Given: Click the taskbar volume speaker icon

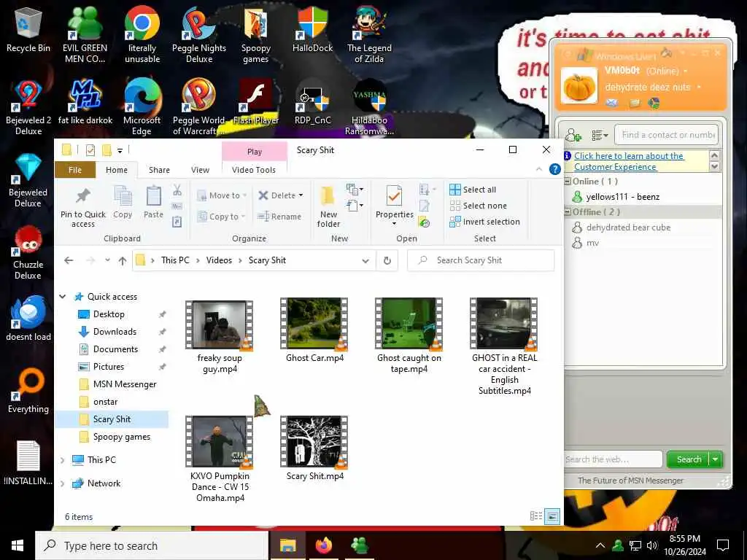Looking at the screenshot, I should [x=652, y=545].
